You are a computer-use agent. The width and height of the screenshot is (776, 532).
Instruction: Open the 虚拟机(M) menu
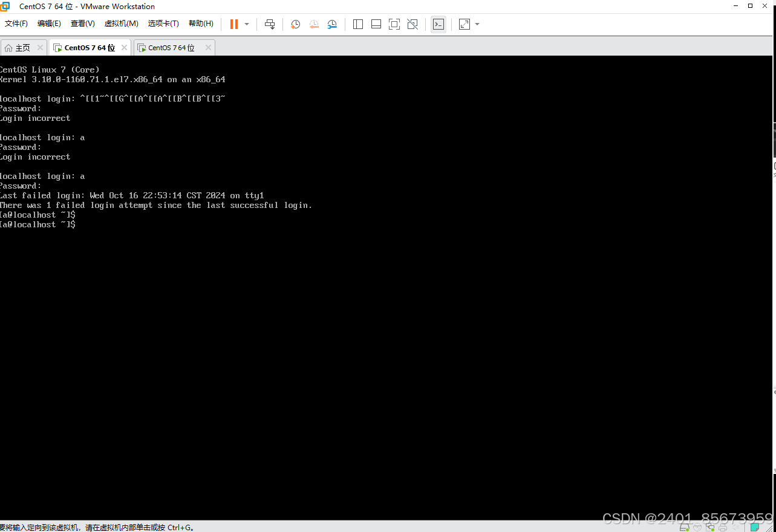tap(122, 24)
